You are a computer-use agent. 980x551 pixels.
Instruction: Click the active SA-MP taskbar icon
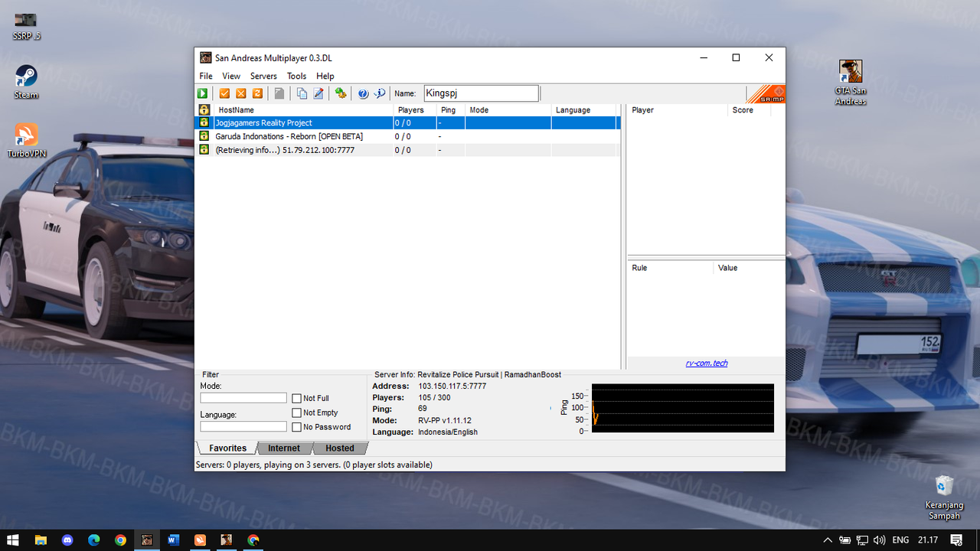(x=147, y=540)
